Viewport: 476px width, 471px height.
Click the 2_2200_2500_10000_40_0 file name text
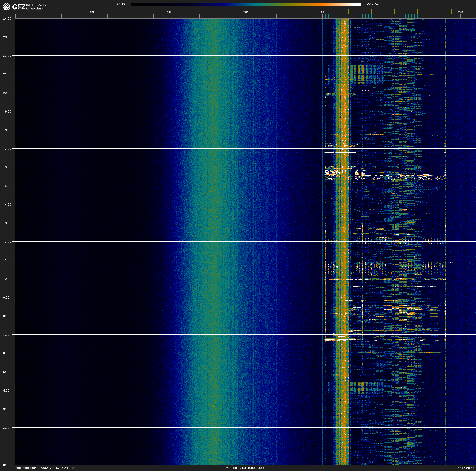click(245, 468)
